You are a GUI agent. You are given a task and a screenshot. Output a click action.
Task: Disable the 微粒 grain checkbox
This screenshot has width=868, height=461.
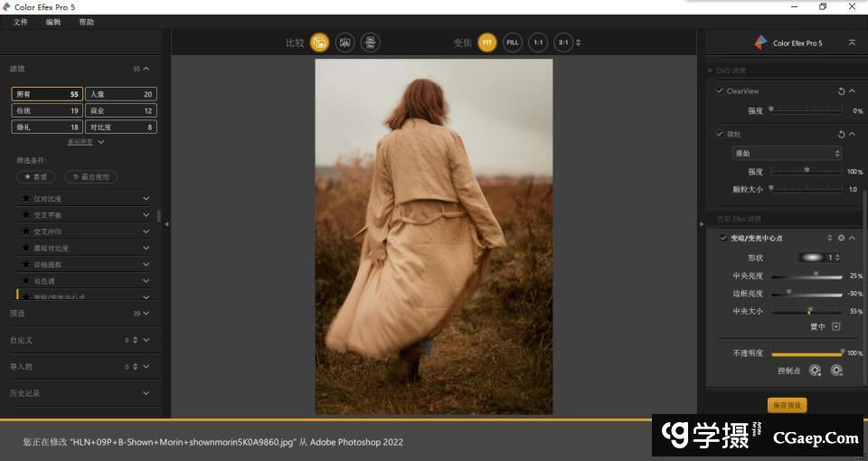point(720,134)
